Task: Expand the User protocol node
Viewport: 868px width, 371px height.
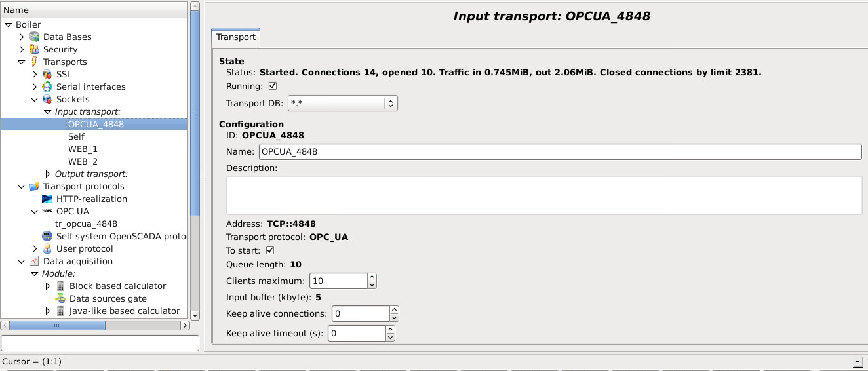Action: pos(35,249)
